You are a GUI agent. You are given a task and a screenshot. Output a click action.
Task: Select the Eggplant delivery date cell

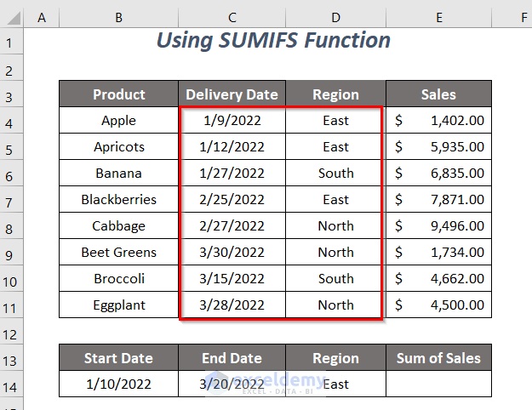[x=232, y=305]
